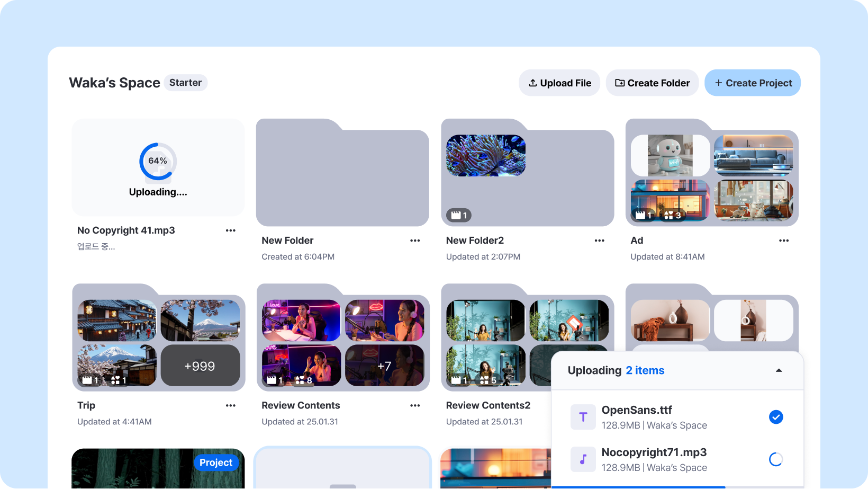Click the more options dots for New Folder2
This screenshot has width=868, height=489.
tap(599, 241)
